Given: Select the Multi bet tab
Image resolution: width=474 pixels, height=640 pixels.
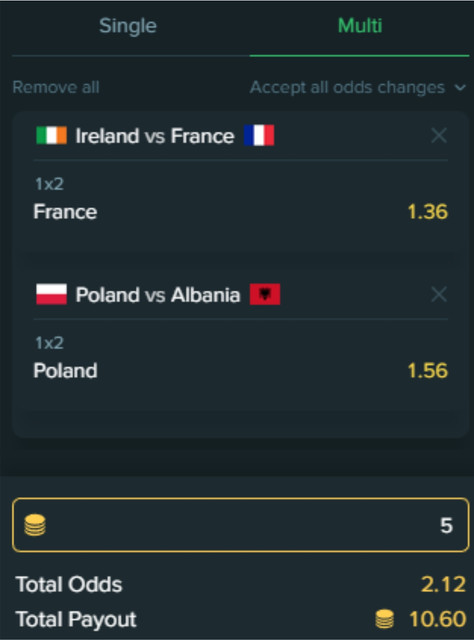Looking at the screenshot, I should click(x=360, y=26).
